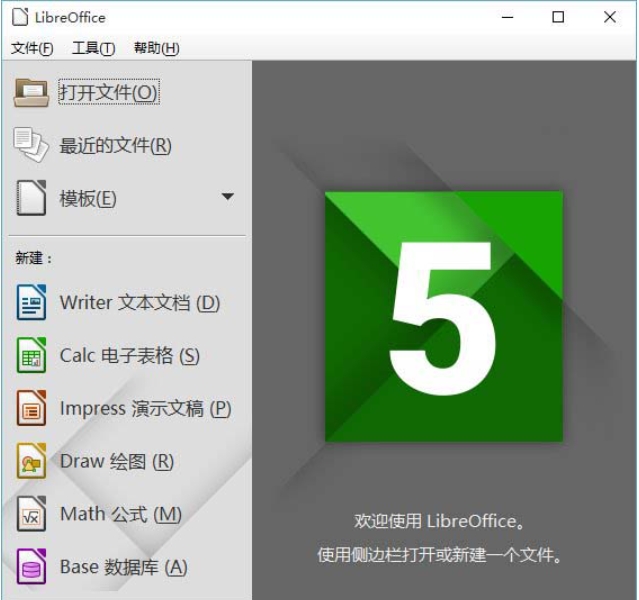Click the recent files documents icon
The width and height of the screenshot is (639, 600).
pyautogui.click(x=31, y=145)
